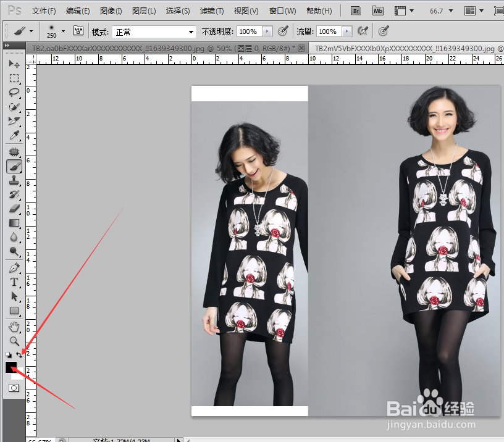504x442 pixels.
Task: Switch to the TB2mV5VbFXXXXb0Xp document tab
Action: [x=406, y=49]
